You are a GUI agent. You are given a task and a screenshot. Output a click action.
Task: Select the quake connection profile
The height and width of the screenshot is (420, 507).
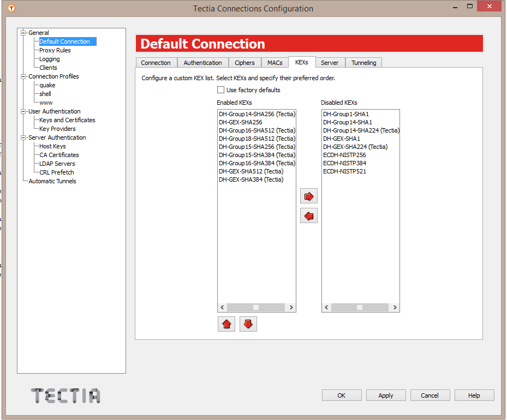click(x=47, y=85)
